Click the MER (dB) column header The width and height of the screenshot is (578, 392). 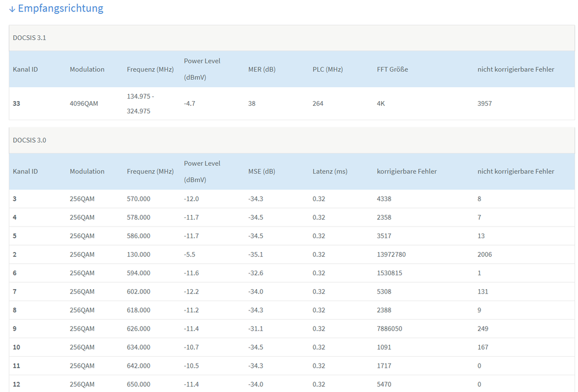262,69
